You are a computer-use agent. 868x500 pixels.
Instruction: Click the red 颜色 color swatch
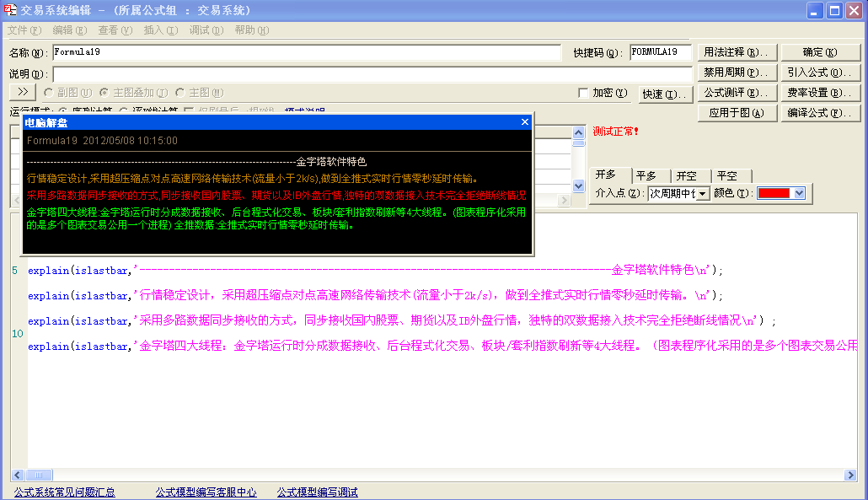pos(774,193)
